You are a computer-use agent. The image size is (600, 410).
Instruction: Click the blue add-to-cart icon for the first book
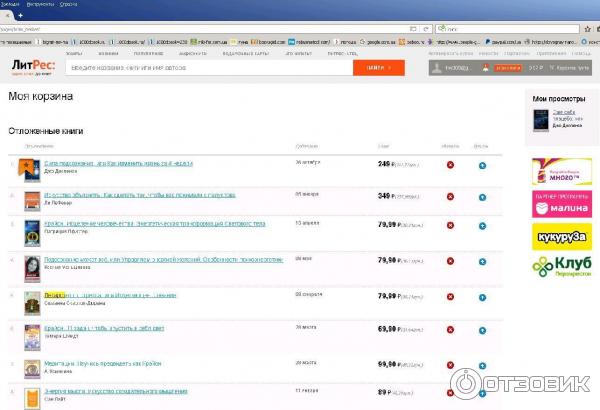coord(483,165)
